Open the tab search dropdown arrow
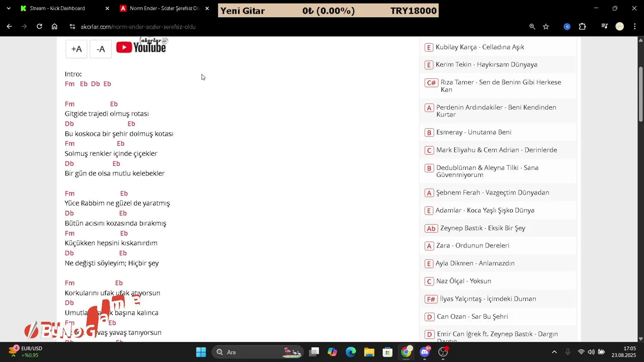The image size is (644, 362). (9, 9)
